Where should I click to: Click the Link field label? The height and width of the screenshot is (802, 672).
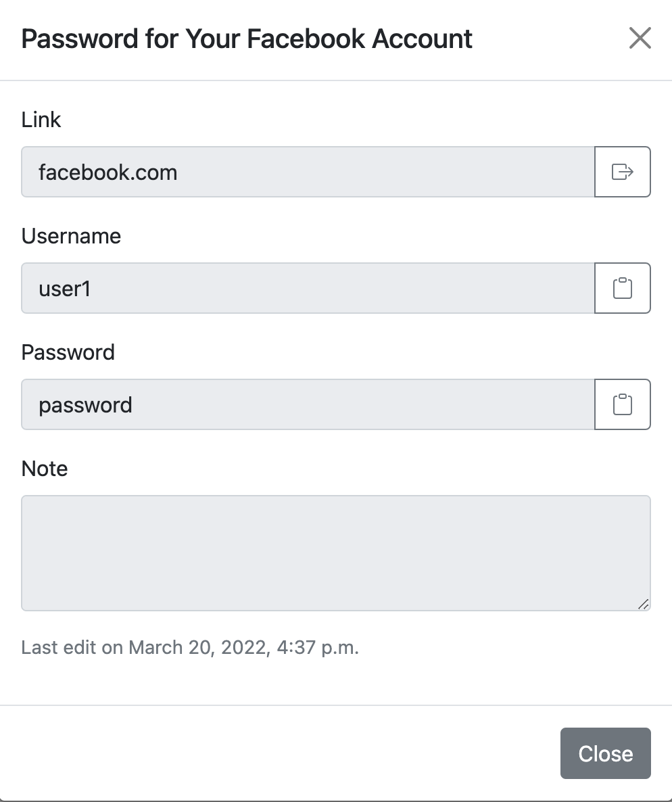[41, 120]
